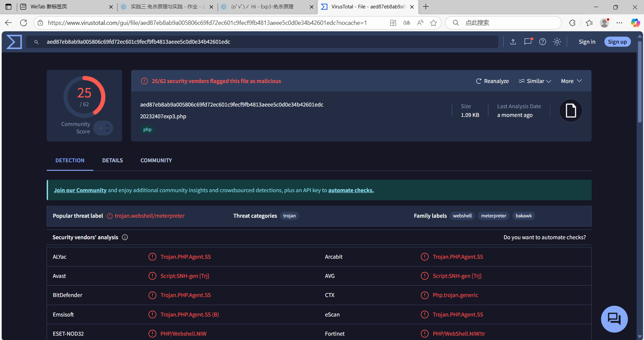The width and height of the screenshot is (644, 340).
Task: Open the help question mark icon
Action: coord(543,42)
